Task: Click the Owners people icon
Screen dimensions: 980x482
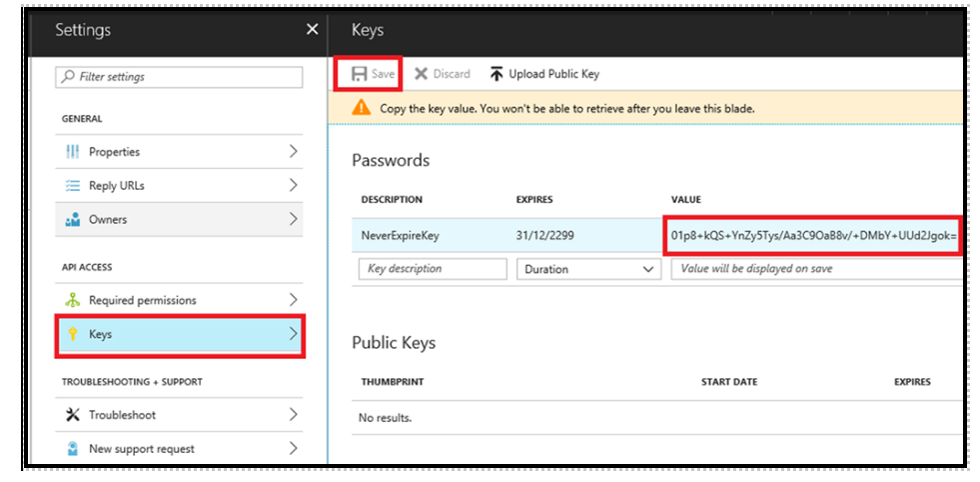Action: [73, 220]
